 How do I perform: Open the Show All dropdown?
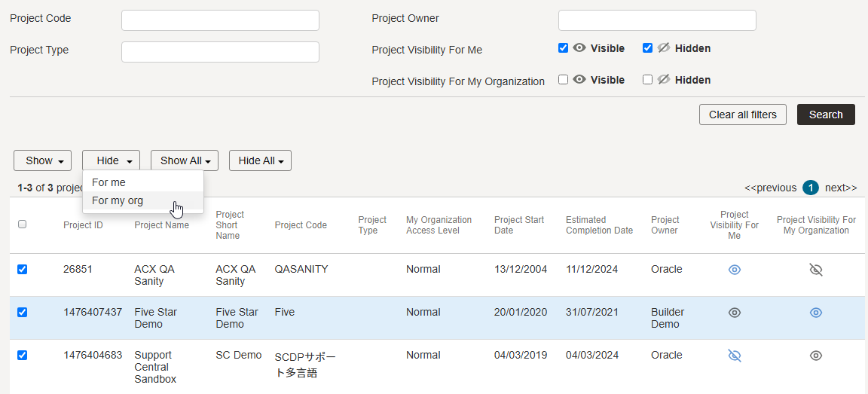tap(185, 160)
